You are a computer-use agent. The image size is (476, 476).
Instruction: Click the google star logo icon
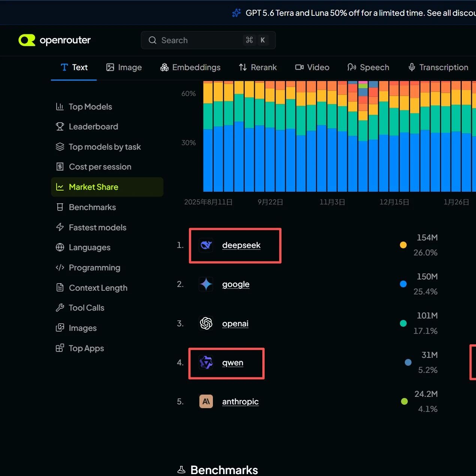206,284
